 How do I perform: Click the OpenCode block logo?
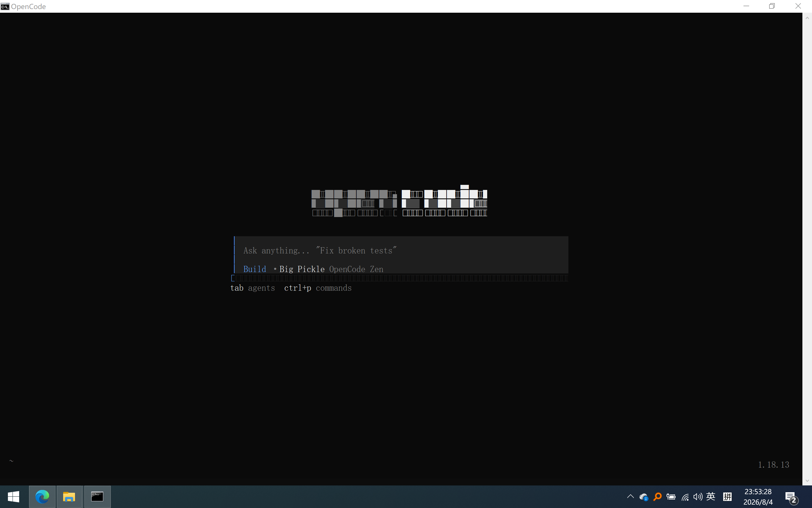[399, 201]
